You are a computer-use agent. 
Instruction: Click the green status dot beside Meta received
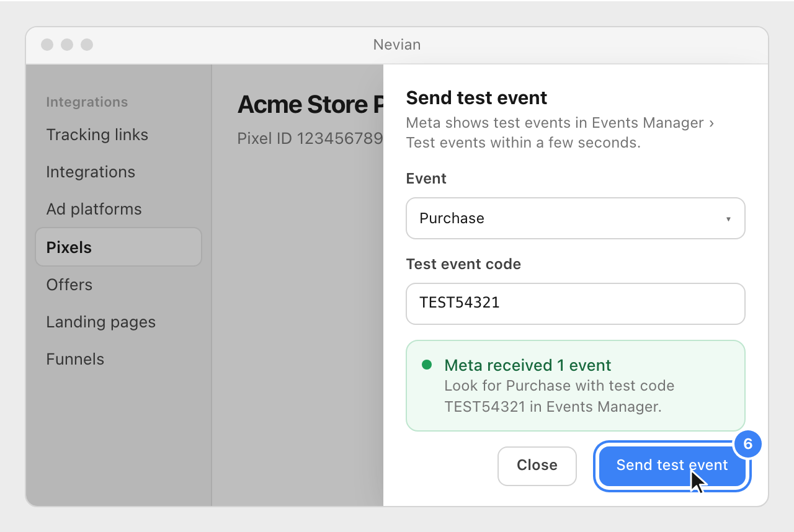point(427,365)
